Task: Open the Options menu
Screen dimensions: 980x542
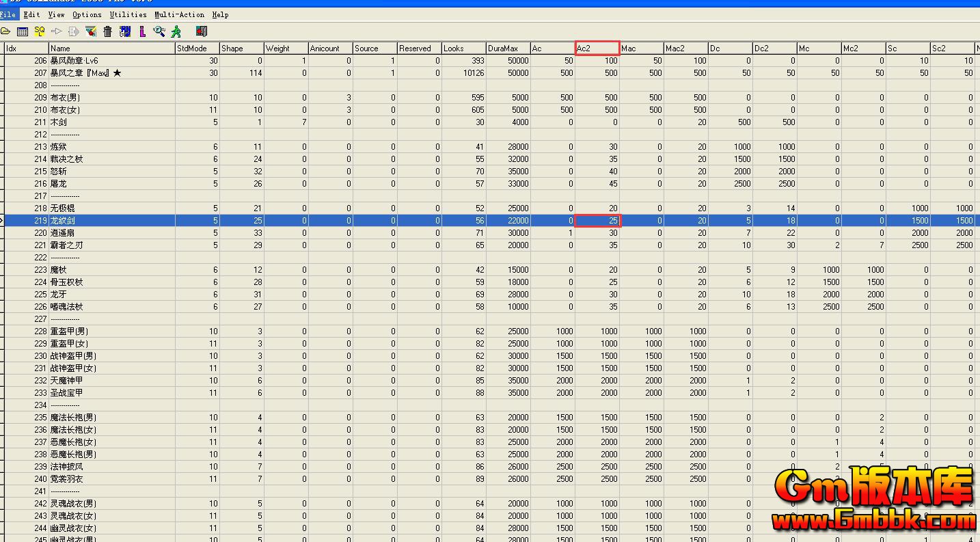Action: coord(87,14)
